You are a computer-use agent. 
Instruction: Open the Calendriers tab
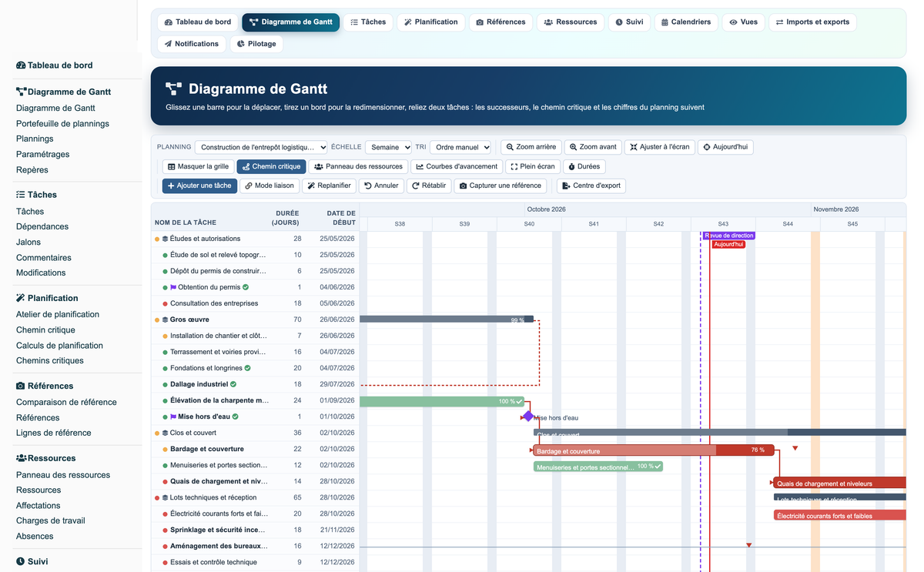click(x=686, y=22)
